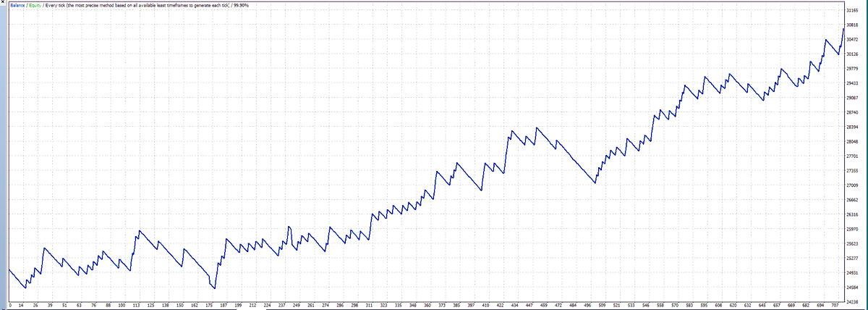The width and height of the screenshot is (868, 310).
Task: Click trade number 521 on bottom axis
Action: pyautogui.click(x=617, y=306)
